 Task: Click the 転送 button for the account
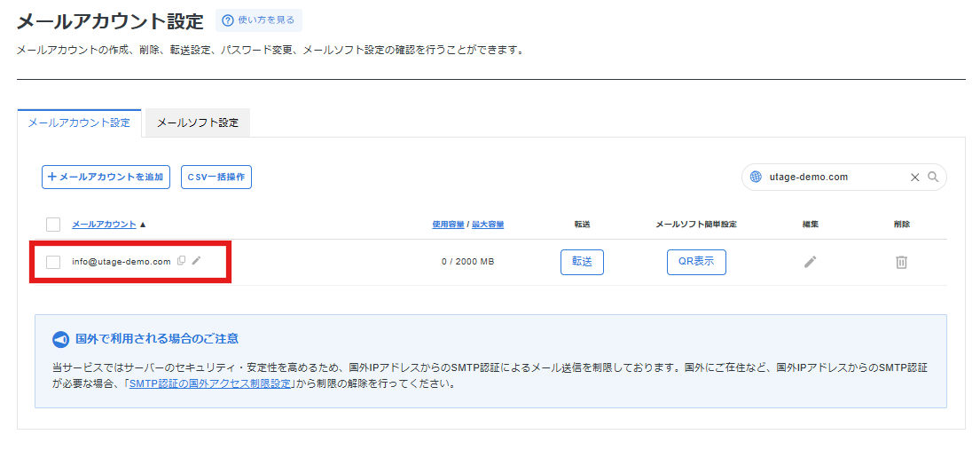pos(582,262)
